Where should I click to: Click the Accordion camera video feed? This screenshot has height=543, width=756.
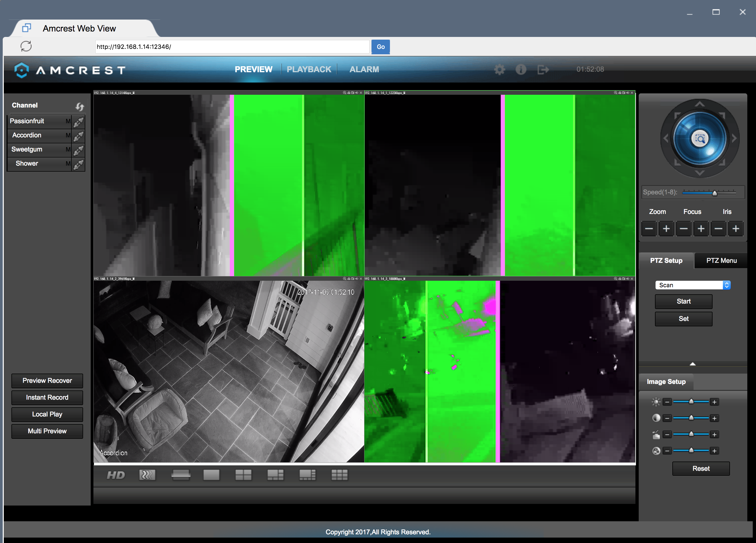[229, 371]
